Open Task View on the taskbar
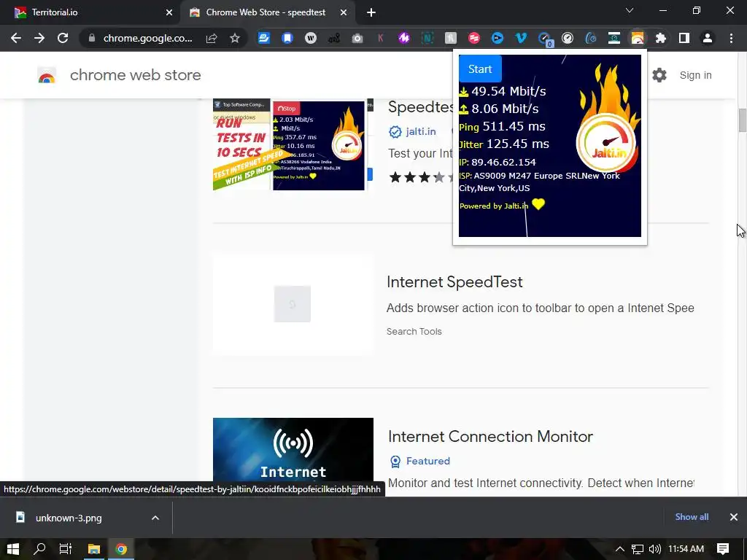747x560 pixels. click(x=65, y=549)
